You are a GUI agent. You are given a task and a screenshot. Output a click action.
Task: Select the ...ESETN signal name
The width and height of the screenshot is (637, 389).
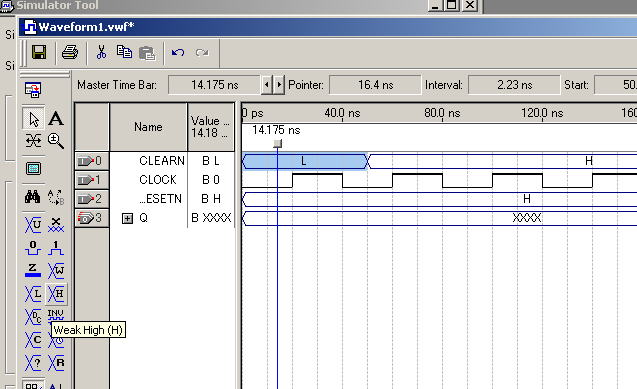click(160, 199)
